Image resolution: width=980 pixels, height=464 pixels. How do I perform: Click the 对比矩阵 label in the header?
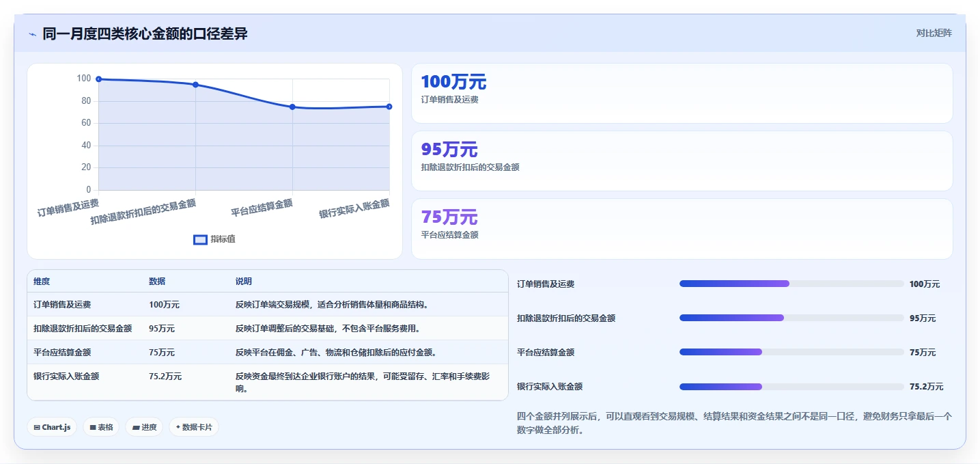click(934, 33)
